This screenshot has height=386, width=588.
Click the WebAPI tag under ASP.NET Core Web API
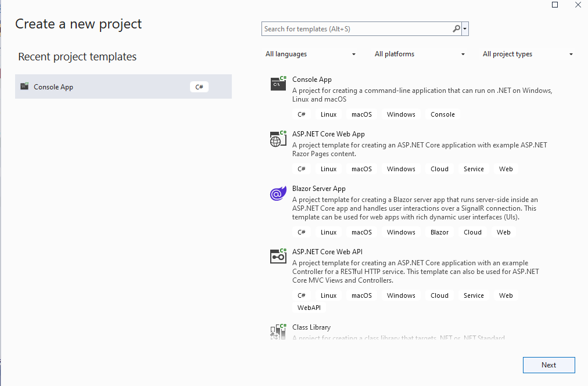point(309,307)
